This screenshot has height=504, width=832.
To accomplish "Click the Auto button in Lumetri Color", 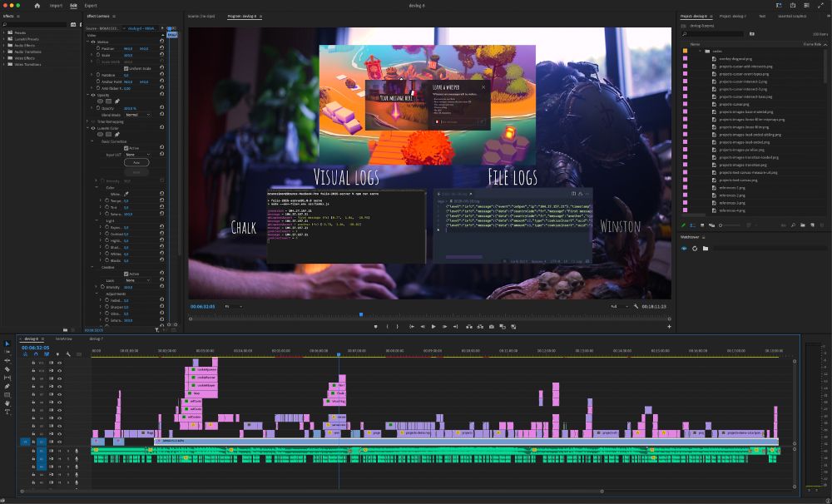I will pyautogui.click(x=136, y=163).
